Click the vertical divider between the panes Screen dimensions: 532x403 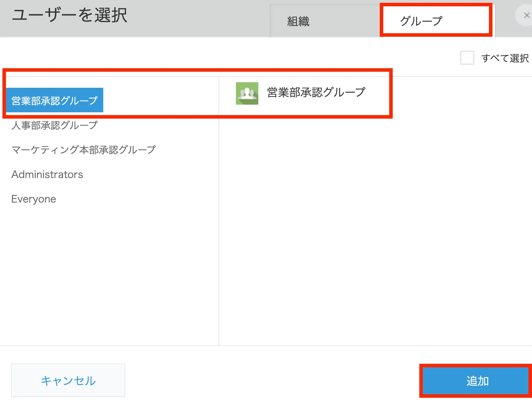219,227
